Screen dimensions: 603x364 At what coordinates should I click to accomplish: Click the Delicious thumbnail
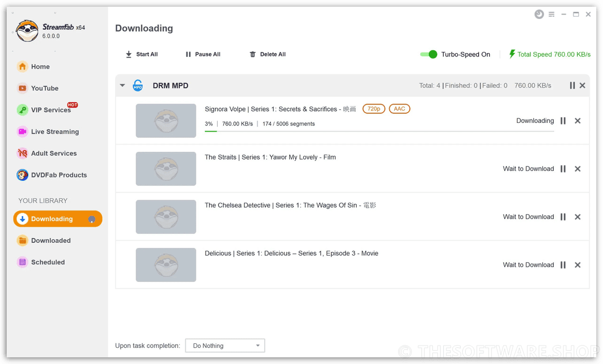(166, 265)
